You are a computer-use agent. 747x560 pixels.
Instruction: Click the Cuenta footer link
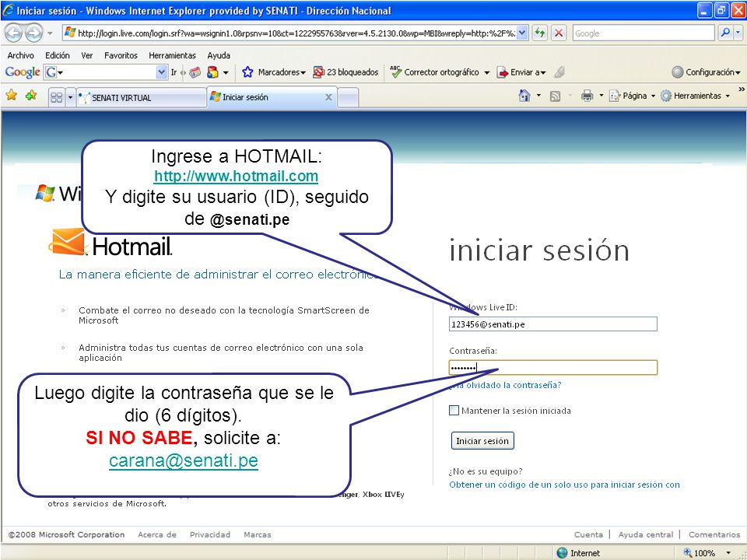point(588,534)
